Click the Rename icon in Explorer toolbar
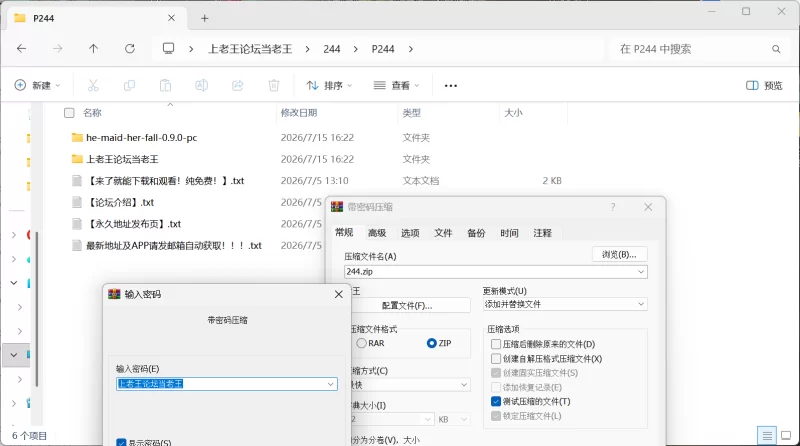This screenshot has width=800, height=446. [202, 85]
